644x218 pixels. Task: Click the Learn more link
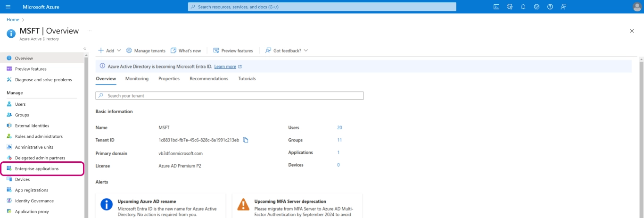click(x=225, y=67)
